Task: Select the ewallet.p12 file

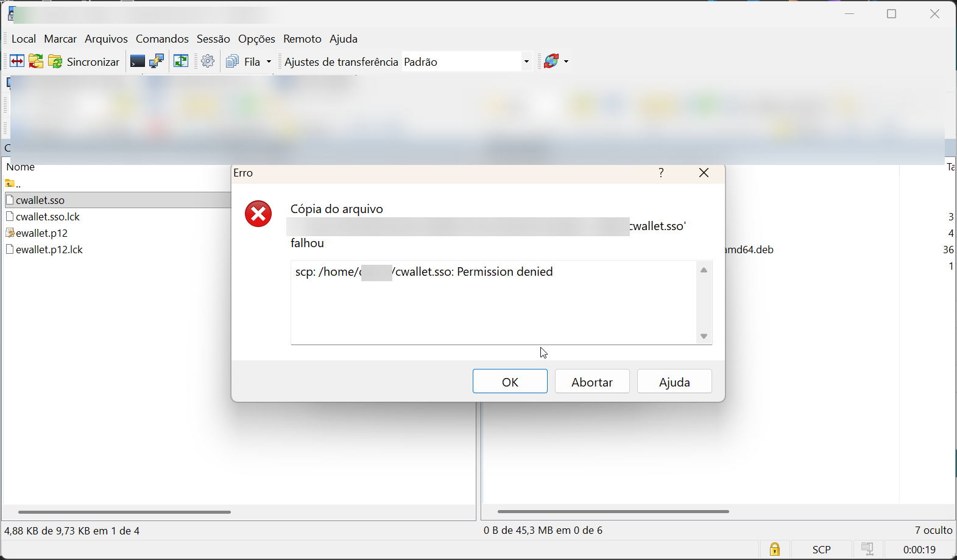Action: pyautogui.click(x=41, y=233)
